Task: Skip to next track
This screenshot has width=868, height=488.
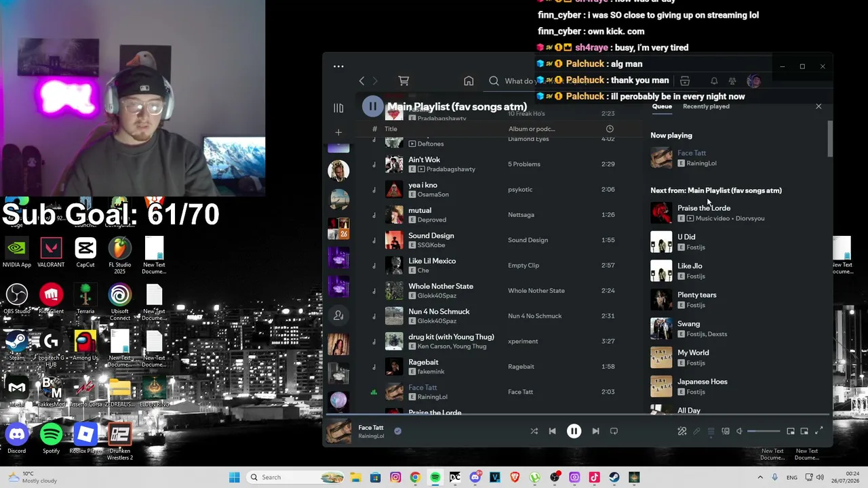Action: pos(595,431)
